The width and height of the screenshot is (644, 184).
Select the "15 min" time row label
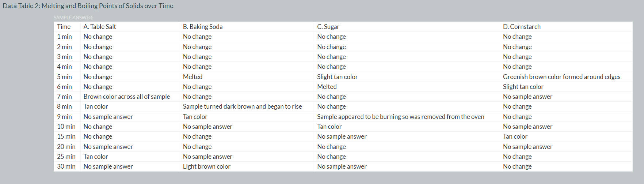(x=66, y=136)
